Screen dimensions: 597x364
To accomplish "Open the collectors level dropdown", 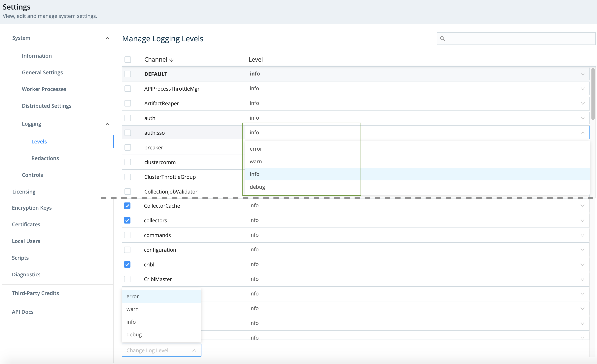I will coord(417,221).
